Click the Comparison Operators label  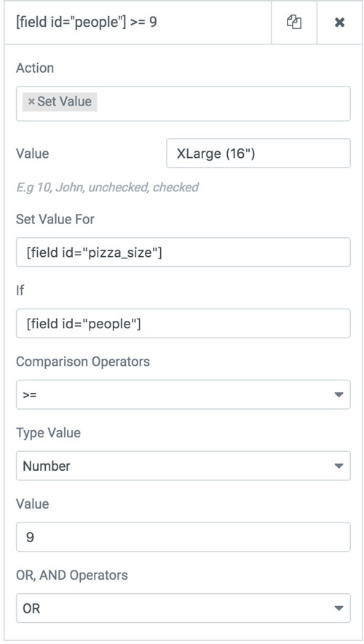83,362
